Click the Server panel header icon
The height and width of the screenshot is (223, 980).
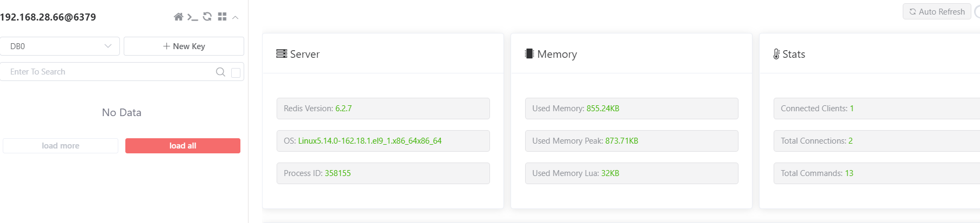(x=281, y=54)
